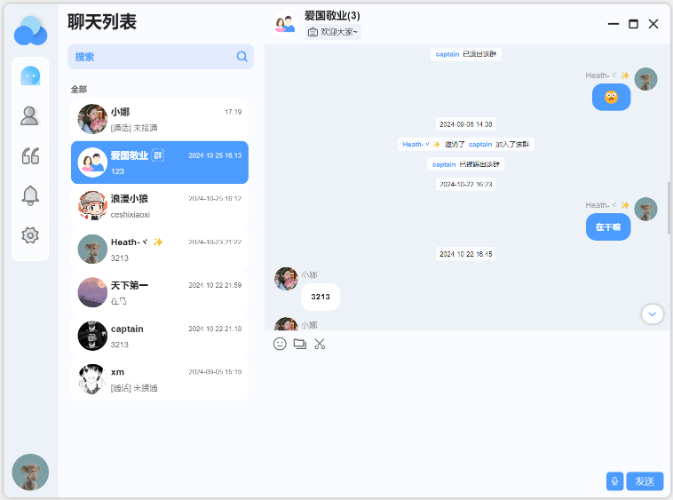Open the contacts sidebar icon
Viewport: 673px width, 500px height.
pyautogui.click(x=30, y=116)
